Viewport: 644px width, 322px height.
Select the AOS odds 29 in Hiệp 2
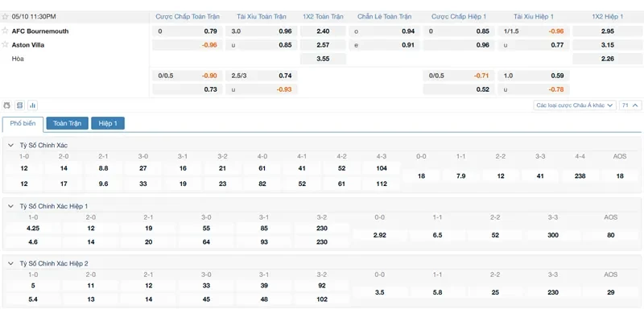(611, 292)
